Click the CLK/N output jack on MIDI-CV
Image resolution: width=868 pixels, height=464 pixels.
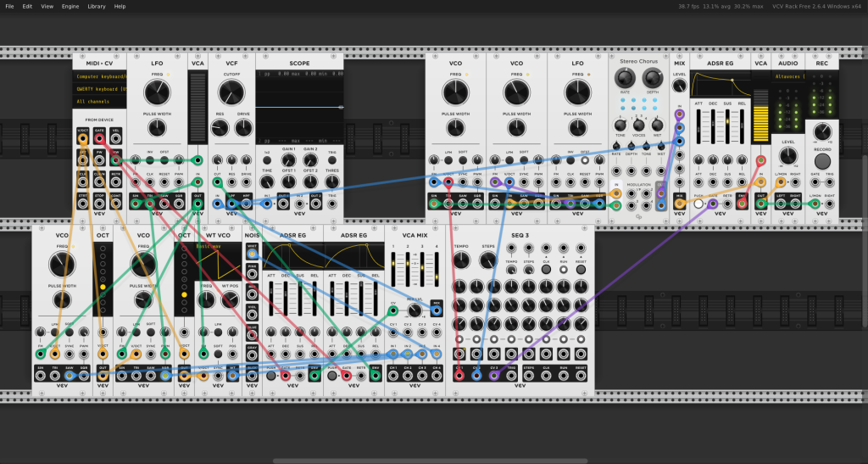(99, 182)
